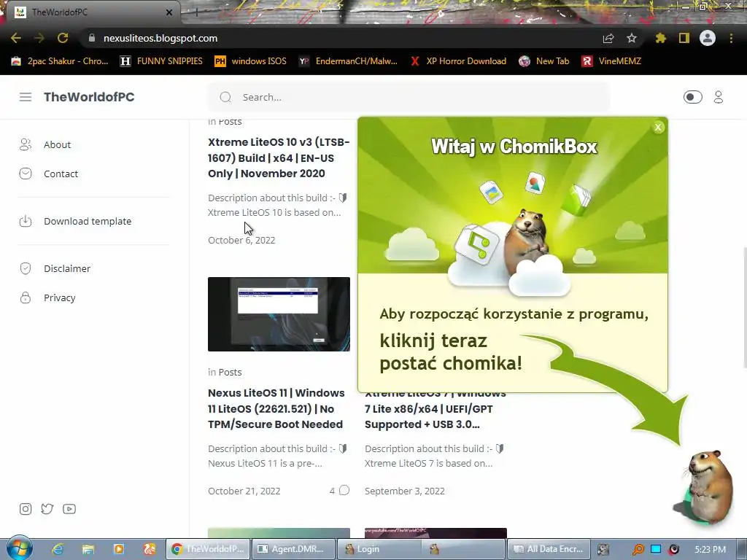This screenshot has width=747, height=560.
Task: Open the Extensions puzzle icon
Action: pos(660,38)
